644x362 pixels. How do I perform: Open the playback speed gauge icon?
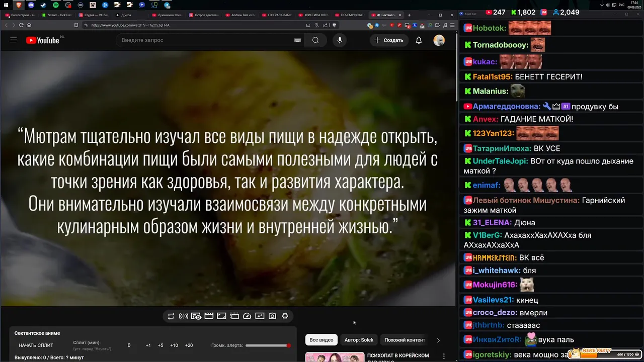point(247,316)
